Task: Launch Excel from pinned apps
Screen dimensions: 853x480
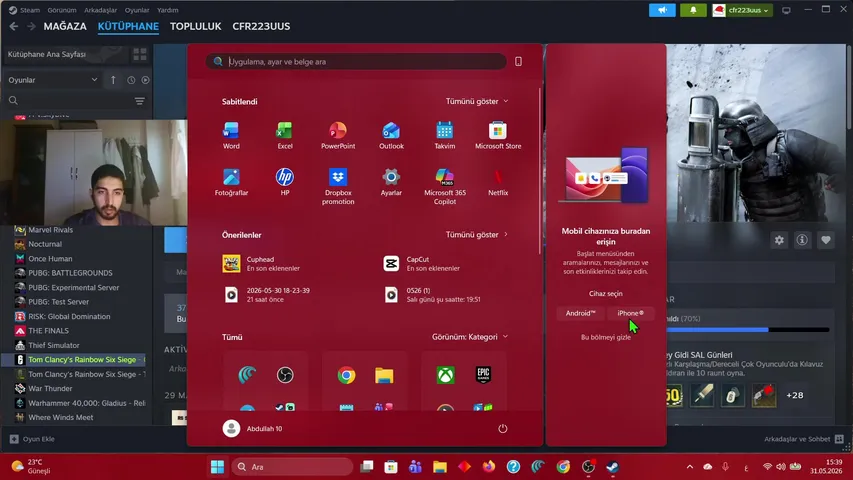Action: tap(285, 135)
